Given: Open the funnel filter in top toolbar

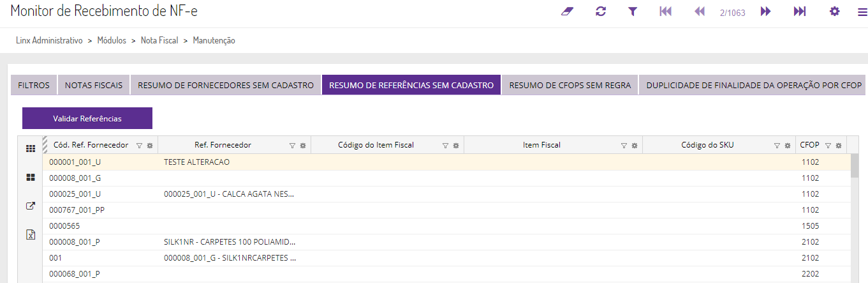Looking at the screenshot, I should tap(633, 11).
